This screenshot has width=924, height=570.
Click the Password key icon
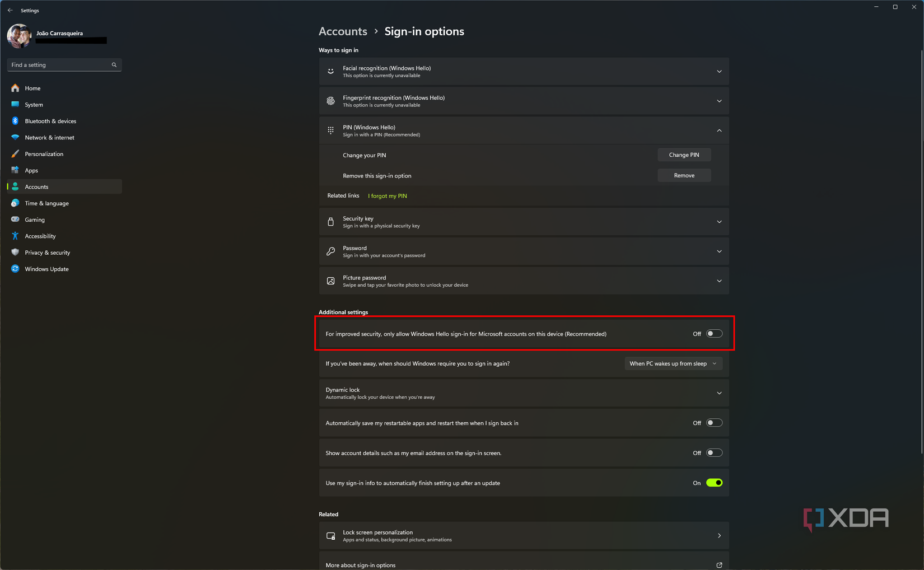pyautogui.click(x=331, y=251)
